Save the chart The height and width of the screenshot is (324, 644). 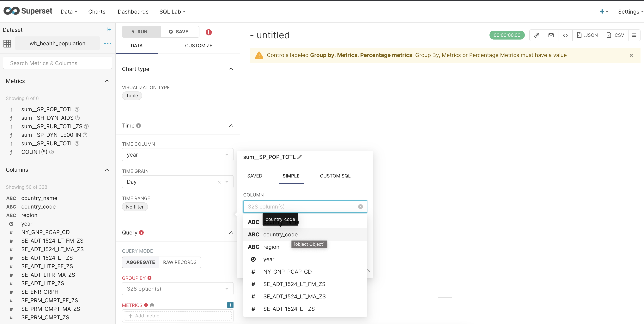[x=180, y=32]
